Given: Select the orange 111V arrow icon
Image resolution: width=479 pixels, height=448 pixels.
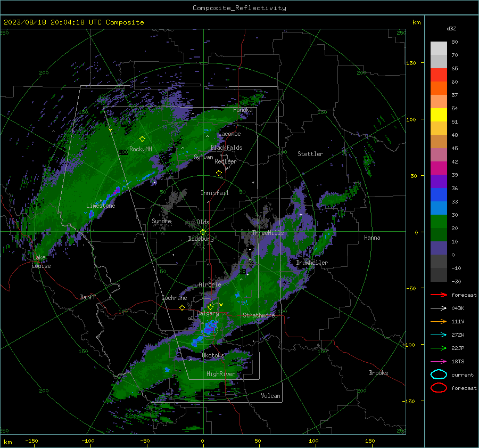Looking at the screenshot, I should [x=439, y=321].
